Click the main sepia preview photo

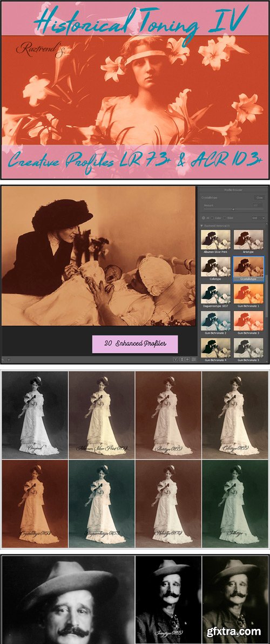(99, 256)
